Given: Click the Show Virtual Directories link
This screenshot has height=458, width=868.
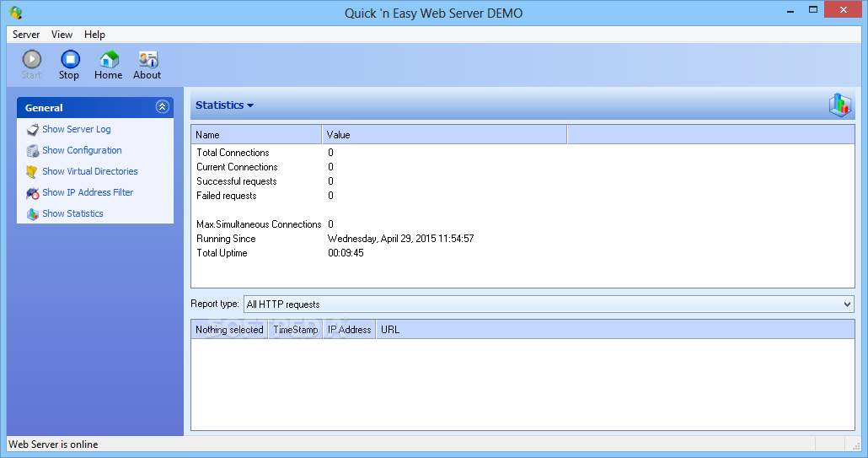Looking at the screenshot, I should (90, 171).
